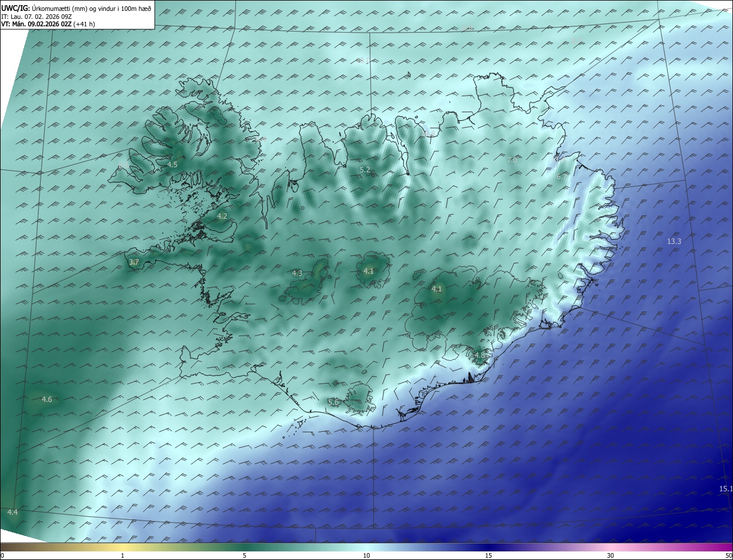Click the colorbar tick label 30

click(610, 555)
